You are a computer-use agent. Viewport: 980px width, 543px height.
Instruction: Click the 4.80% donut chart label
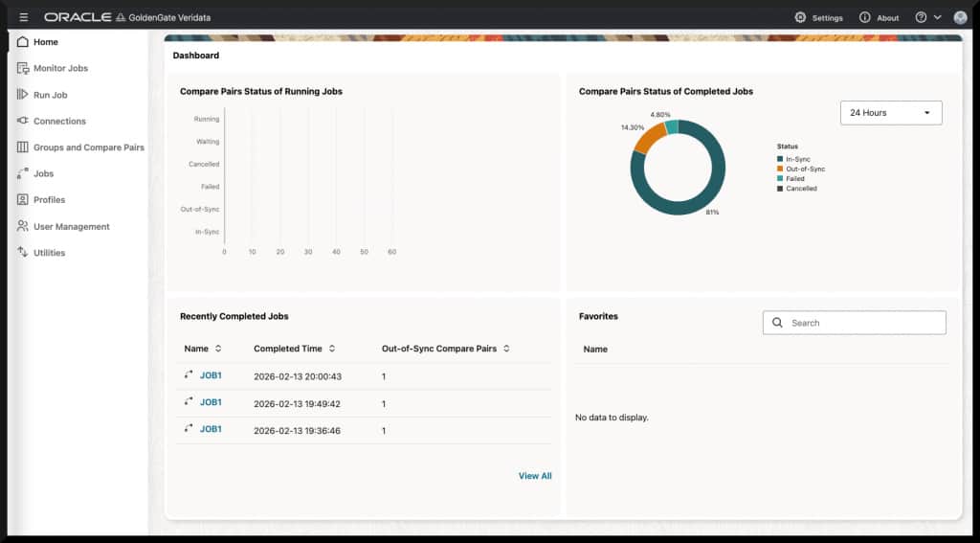(660, 115)
